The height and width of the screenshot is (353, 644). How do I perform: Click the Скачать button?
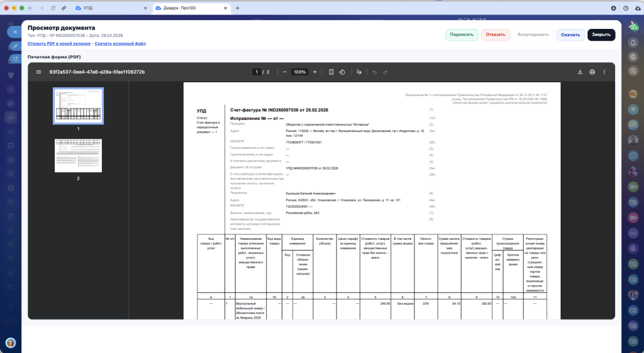point(570,35)
